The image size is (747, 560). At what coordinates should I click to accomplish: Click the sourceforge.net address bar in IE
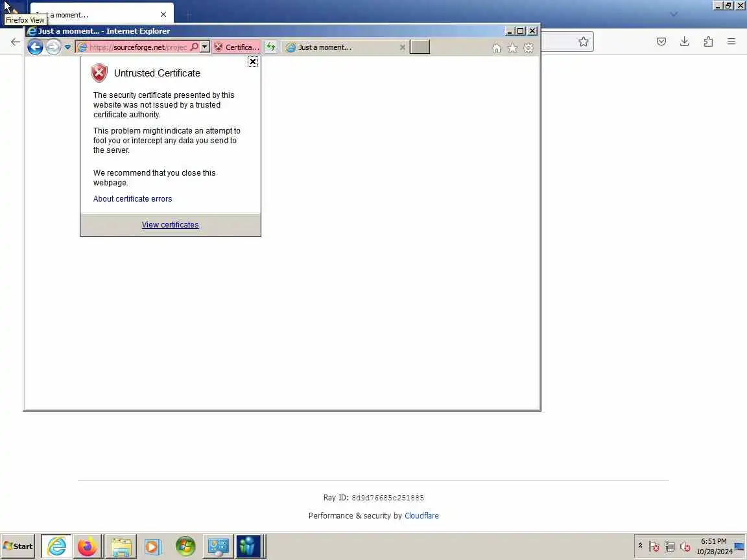click(137, 47)
